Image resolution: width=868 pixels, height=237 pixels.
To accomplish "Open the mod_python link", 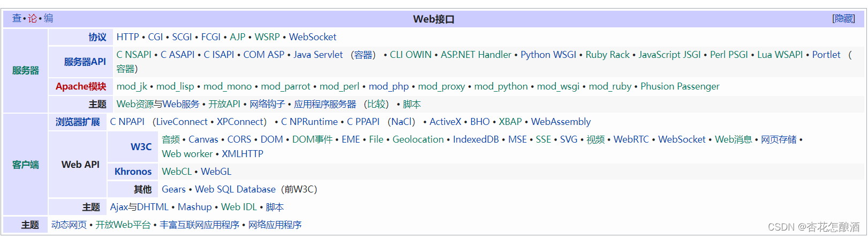I will click(501, 86).
